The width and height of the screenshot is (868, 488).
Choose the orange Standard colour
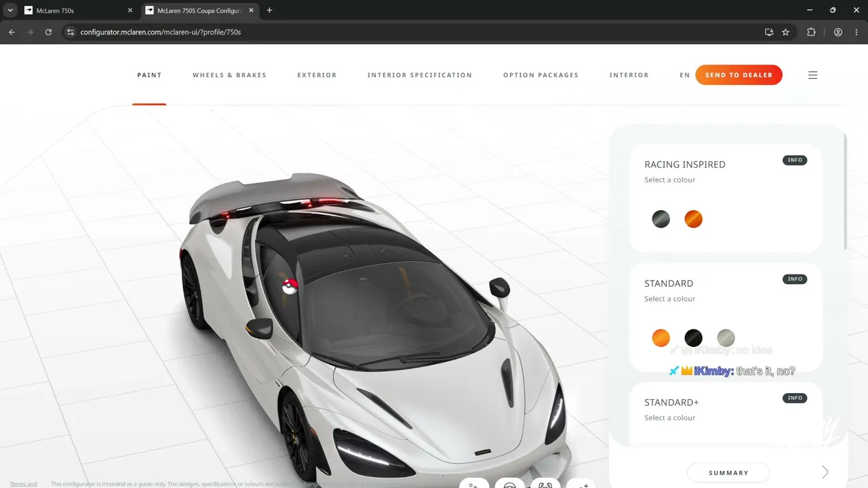coord(660,338)
